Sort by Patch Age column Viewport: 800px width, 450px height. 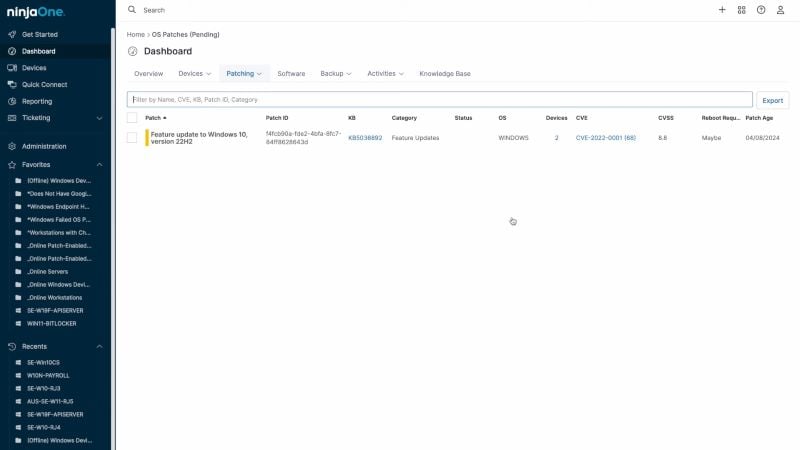[x=759, y=118]
